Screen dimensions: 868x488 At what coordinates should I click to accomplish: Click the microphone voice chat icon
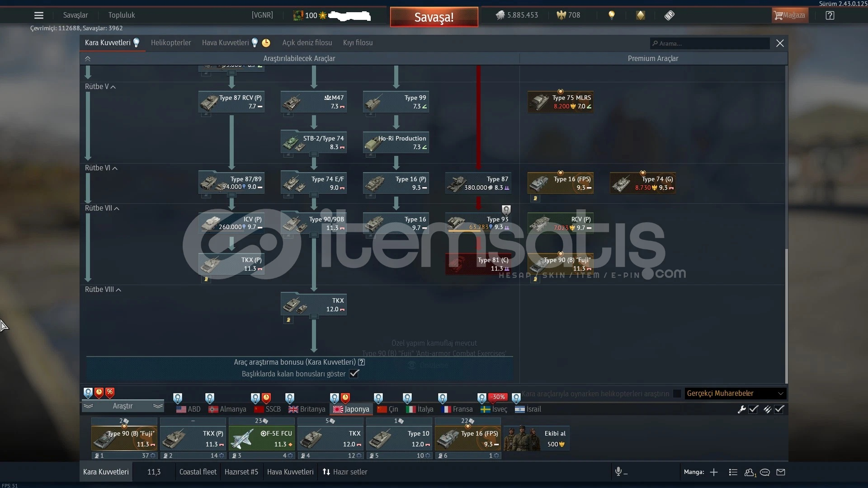(618, 472)
